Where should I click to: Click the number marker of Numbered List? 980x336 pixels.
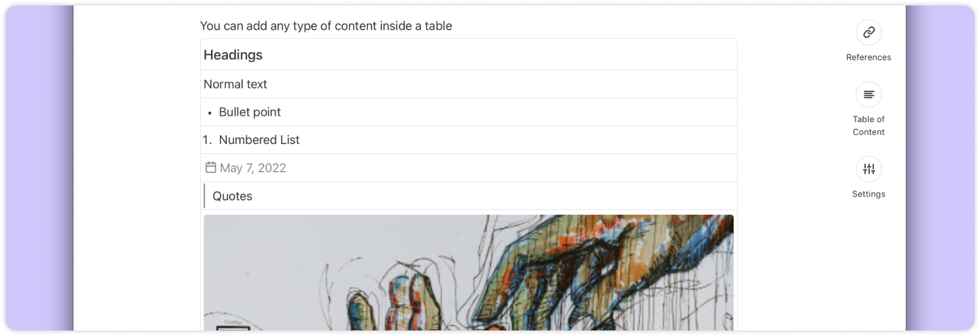click(x=207, y=140)
